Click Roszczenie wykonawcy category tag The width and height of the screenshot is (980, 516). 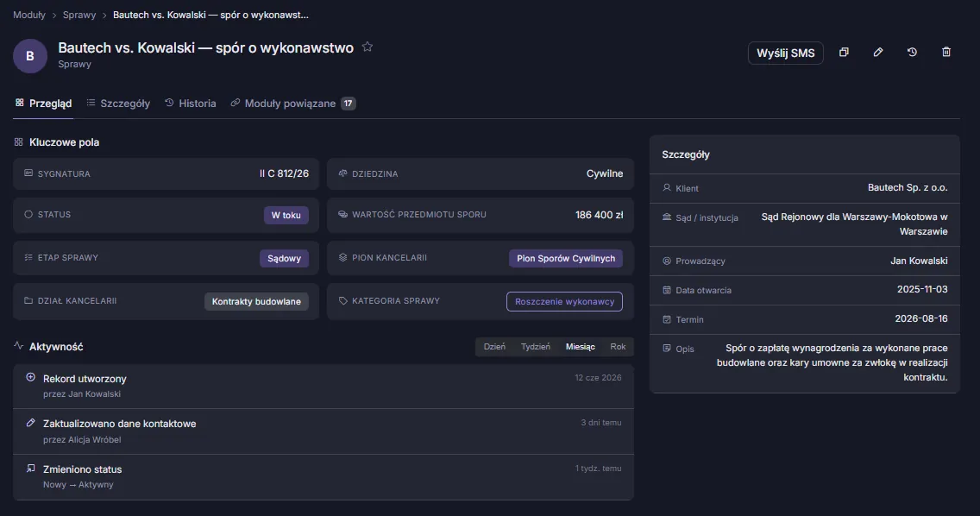coord(564,301)
